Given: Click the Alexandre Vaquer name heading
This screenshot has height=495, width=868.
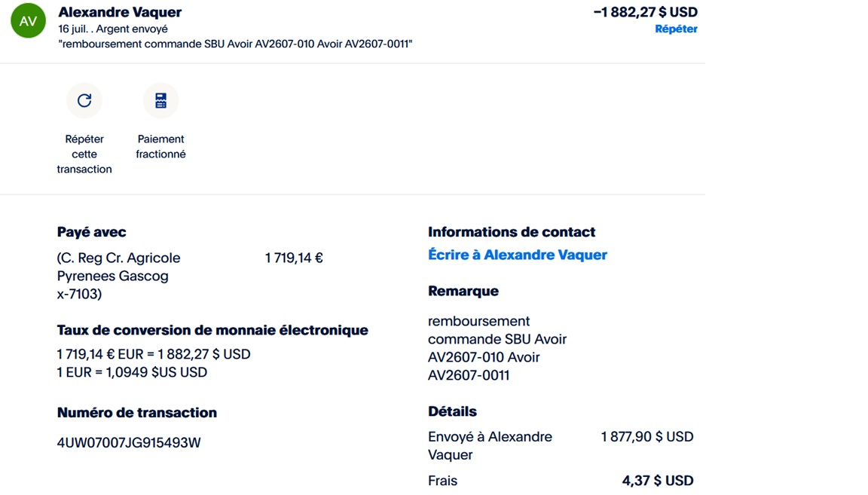Looking at the screenshot, I should 120,11.
